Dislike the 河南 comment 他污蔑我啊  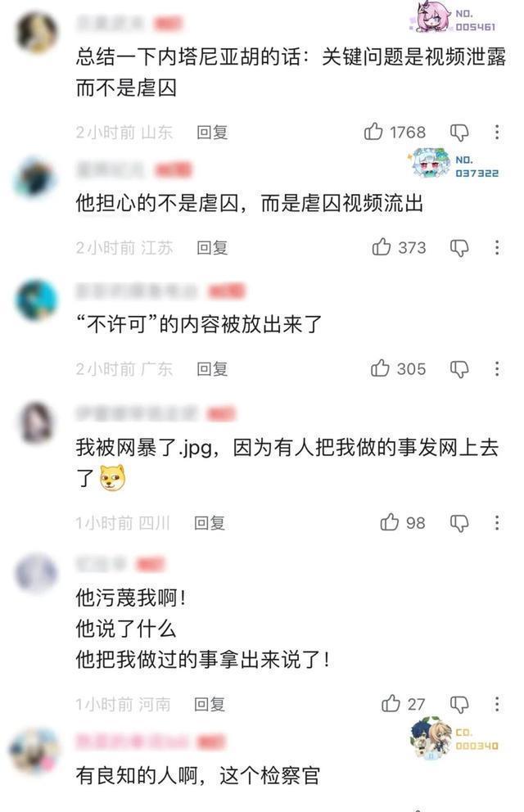tap(458, 704)
